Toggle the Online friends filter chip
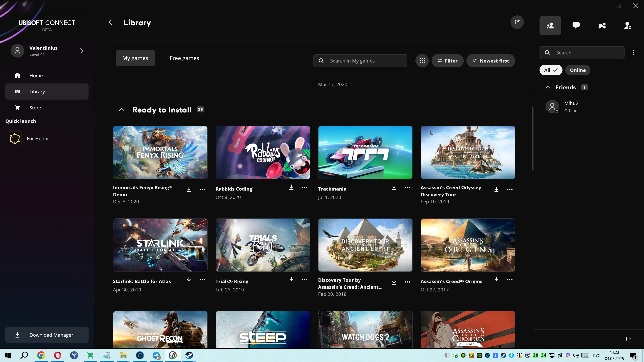The image size is (644, 362). click(577, 70)
